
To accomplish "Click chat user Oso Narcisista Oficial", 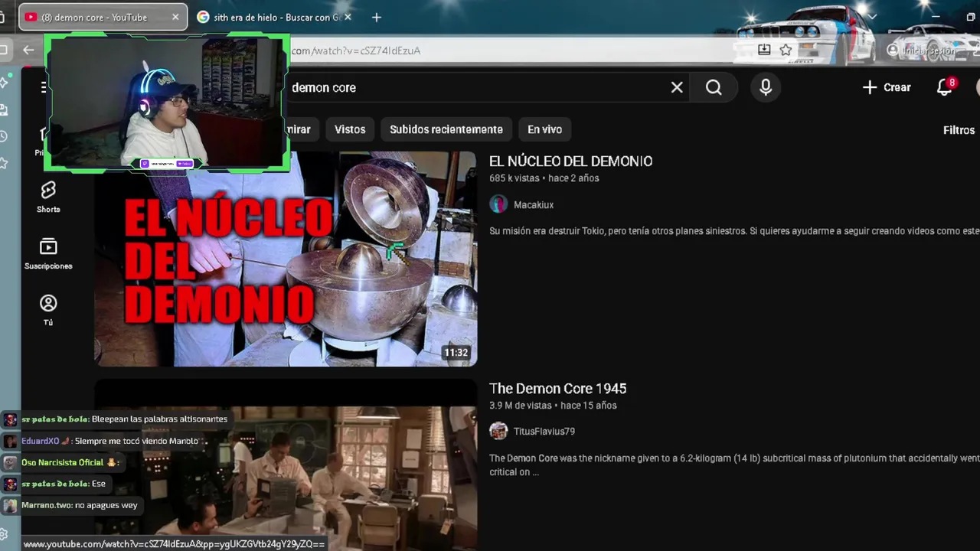I will tap(63, 462).
